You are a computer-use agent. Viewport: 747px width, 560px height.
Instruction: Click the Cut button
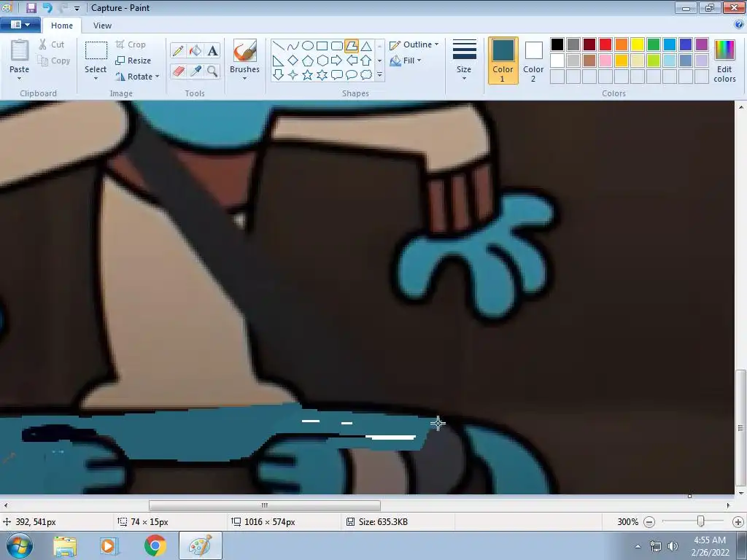52,44
